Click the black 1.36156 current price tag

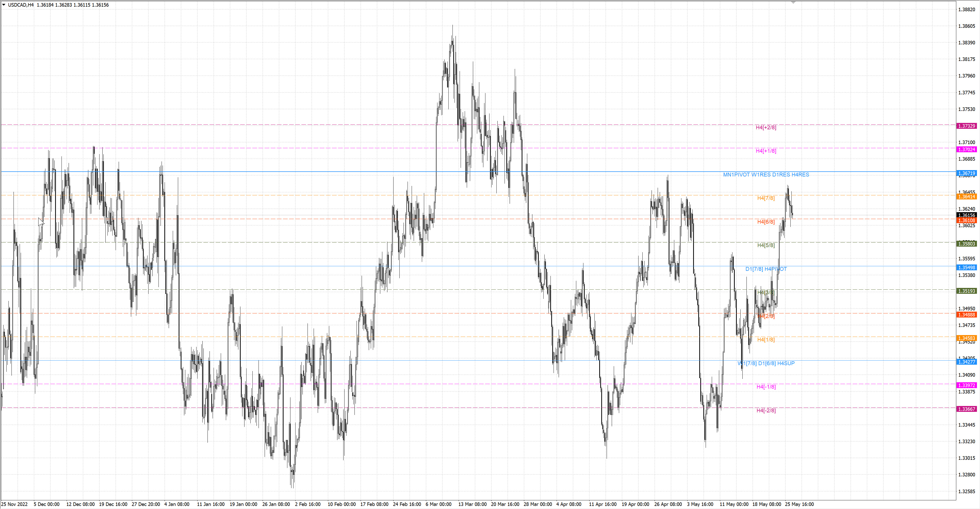966,215
